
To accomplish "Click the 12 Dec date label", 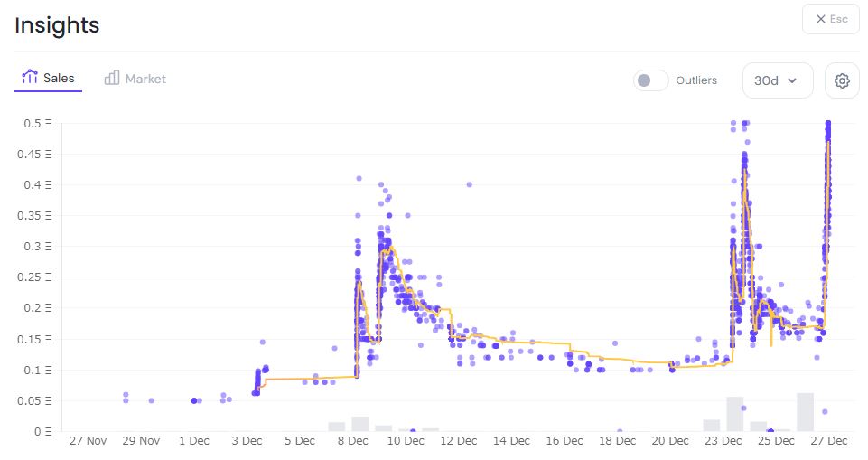I will pyautogui.click(x=458, y=441).
